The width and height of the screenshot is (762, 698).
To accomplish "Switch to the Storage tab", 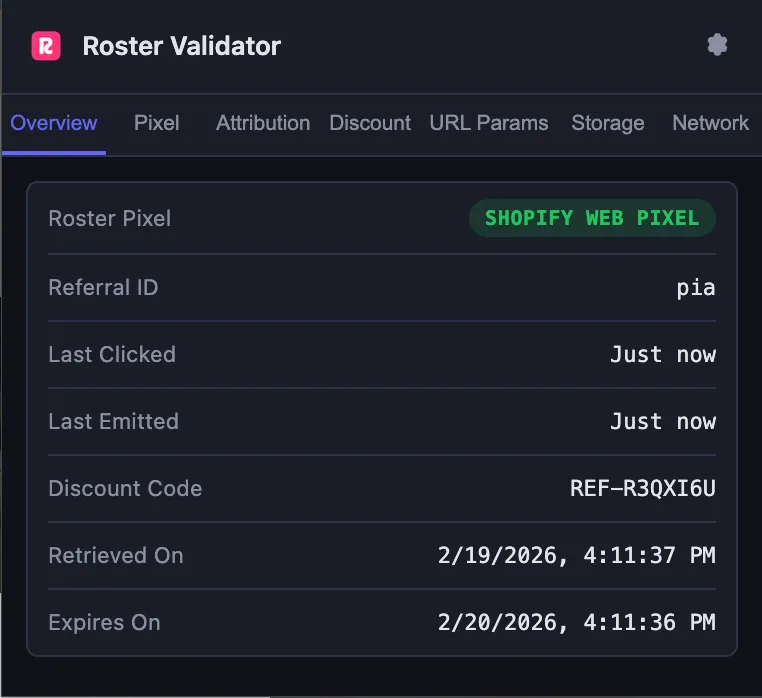I will [x=608, y=122].
